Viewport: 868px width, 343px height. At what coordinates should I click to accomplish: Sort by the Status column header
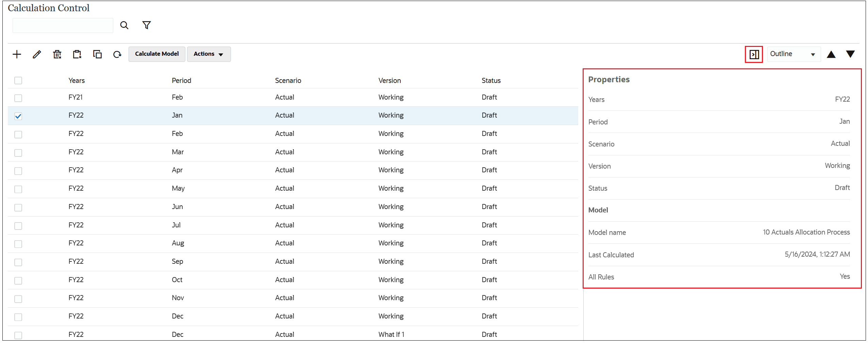pyautogui.click(x=491, y=80)
